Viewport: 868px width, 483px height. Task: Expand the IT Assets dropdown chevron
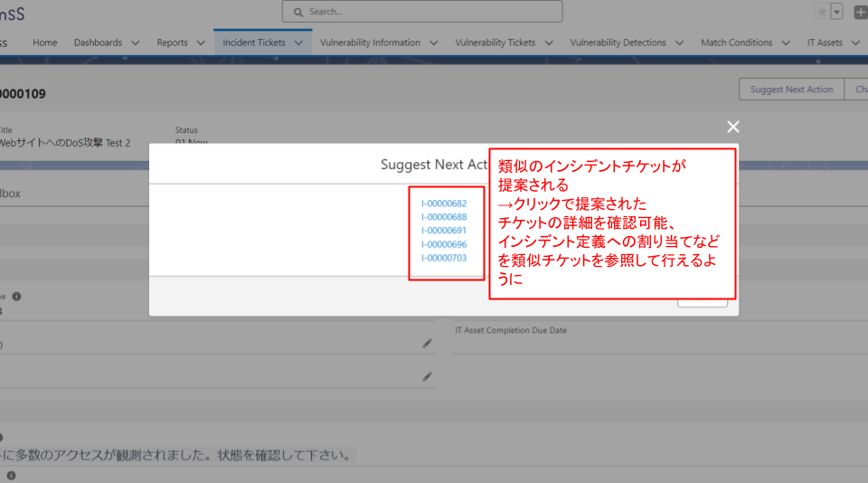coord(856,43)
